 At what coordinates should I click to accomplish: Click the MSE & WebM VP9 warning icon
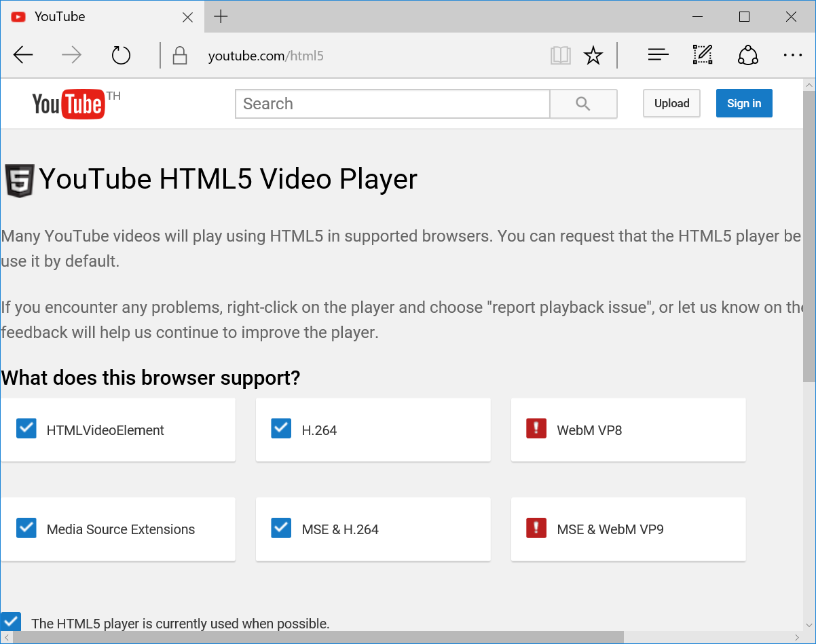536,527
